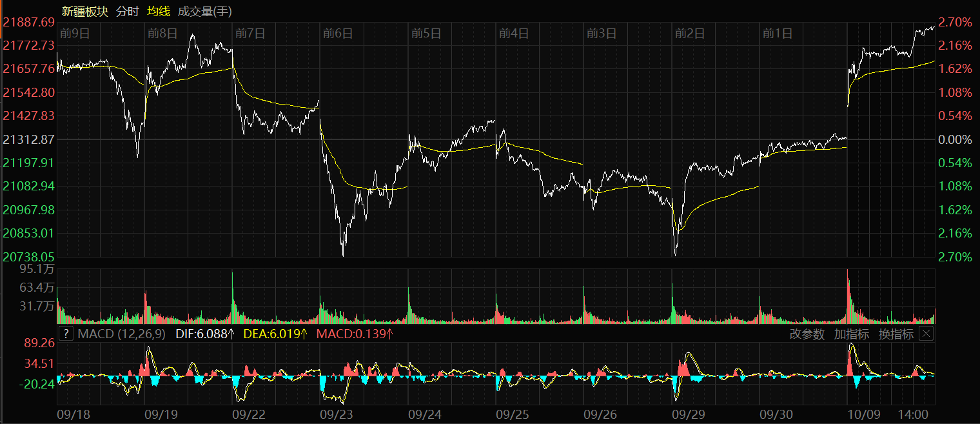Open 换指标 to switch indicator
The height and width of the screenshot is (424, 980).
pos(896,334)
